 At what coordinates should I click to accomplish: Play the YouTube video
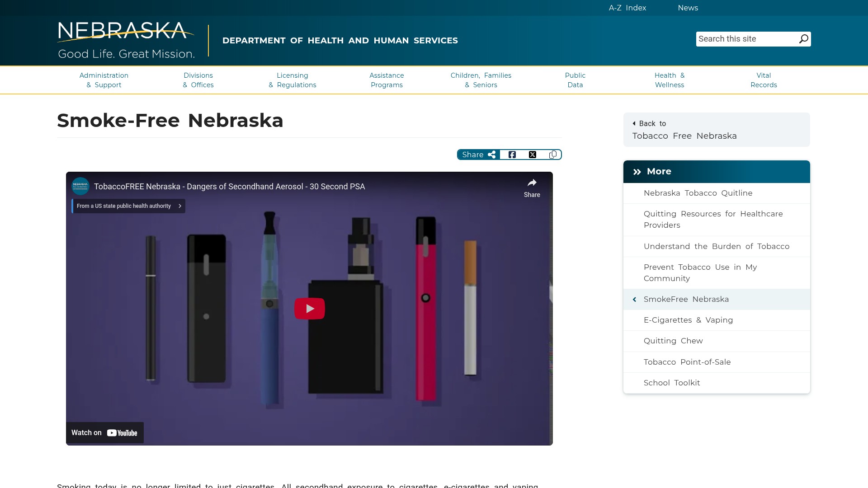(310, 309)
